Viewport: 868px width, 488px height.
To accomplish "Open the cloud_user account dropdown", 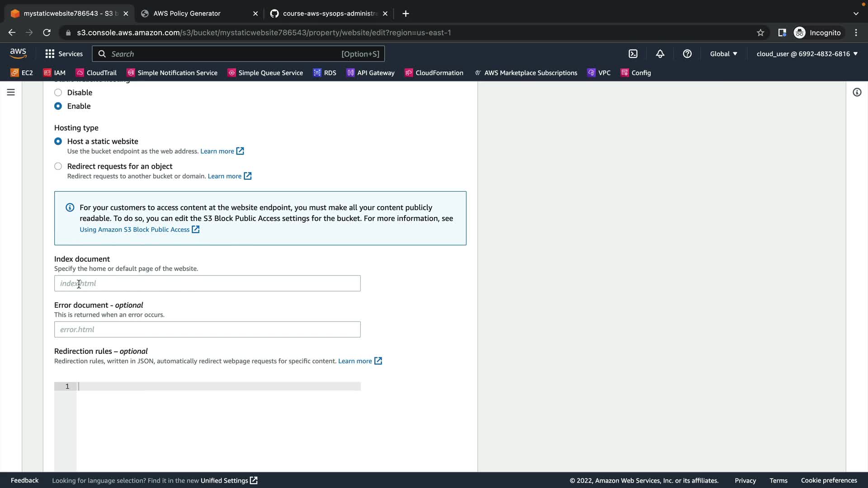I will [x=807, y=54].
